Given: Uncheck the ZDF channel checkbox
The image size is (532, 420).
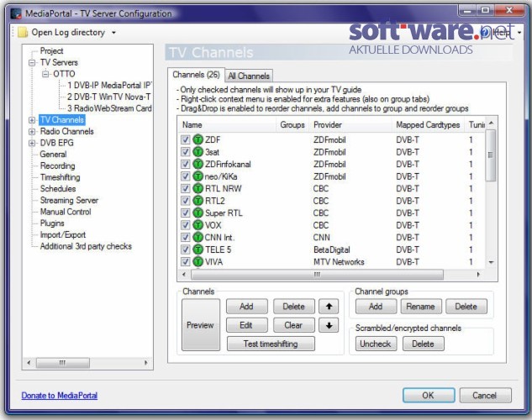Looking at the screenshot, I should [x=185, y=139].
